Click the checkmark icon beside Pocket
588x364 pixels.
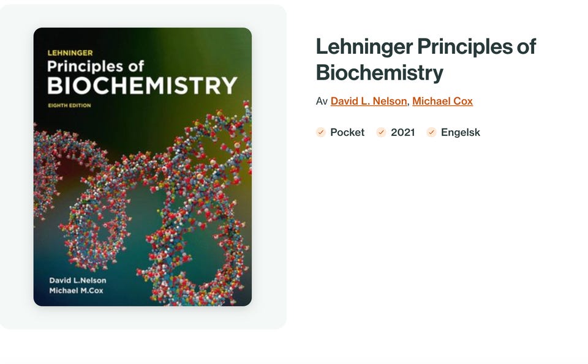(320, 132)
